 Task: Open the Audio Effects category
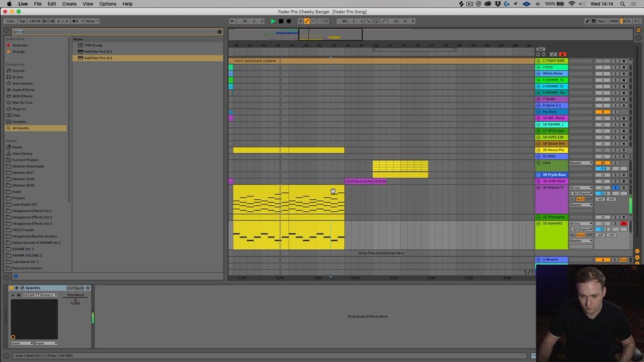pyautogui.click(x=23, y=90)
